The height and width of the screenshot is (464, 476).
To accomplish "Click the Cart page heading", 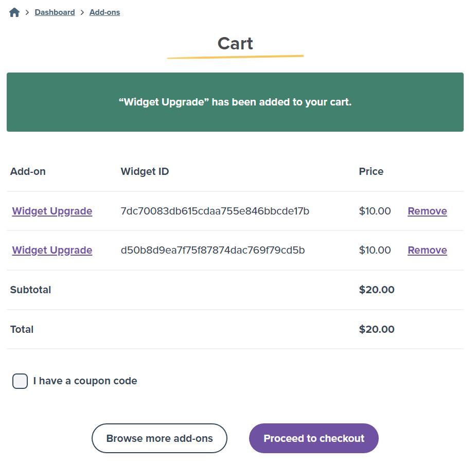I will pos(235,43).
